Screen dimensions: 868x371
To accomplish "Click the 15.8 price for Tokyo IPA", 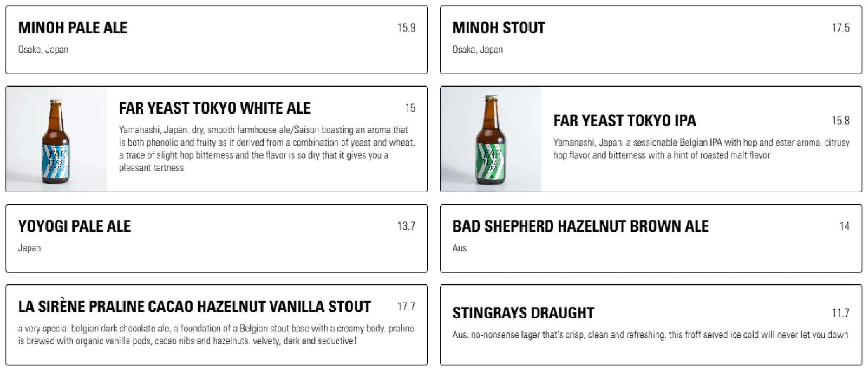I will point(841,121).
